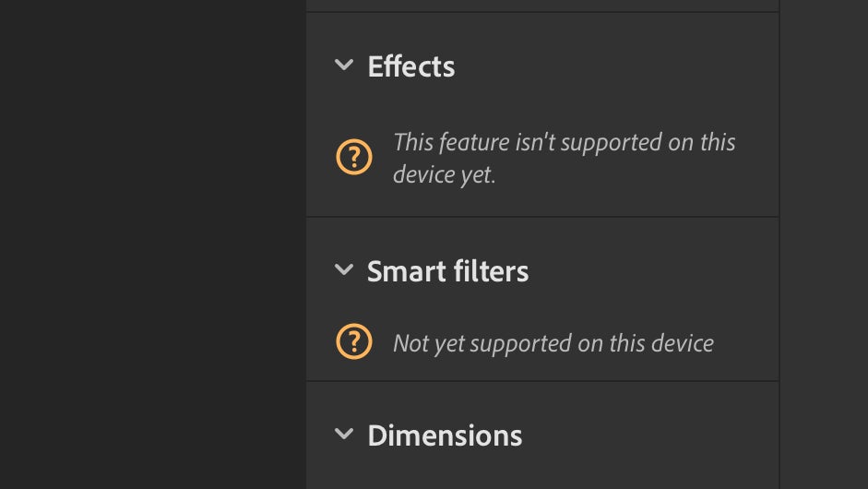
Task: Click the Smart filters section title
Action: tap(447, 271)
